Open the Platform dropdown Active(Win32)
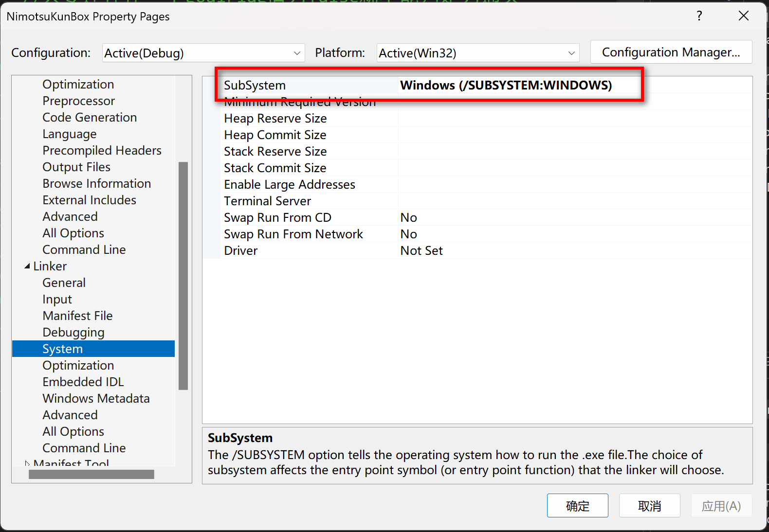 pyautogui.click(x=478, y=53)
